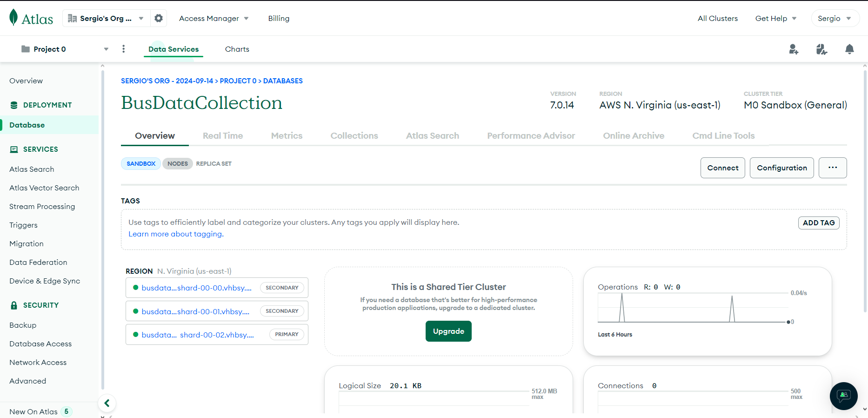Open Network Access in sidebar

coord(38,362)
